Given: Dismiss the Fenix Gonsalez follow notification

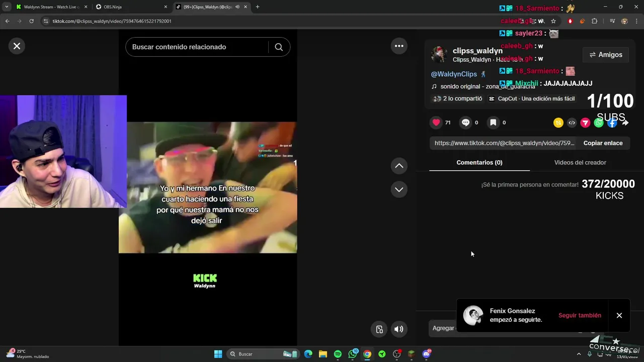Looking at the screenshot, I should coord(619,315).
